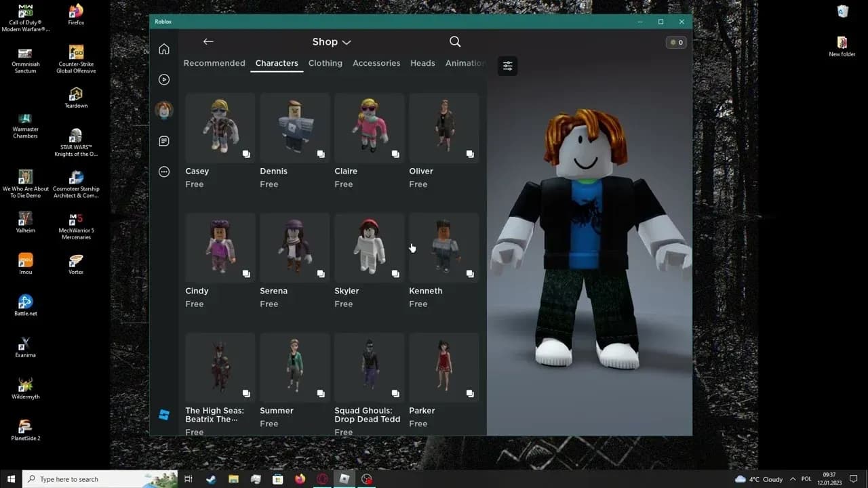Open chat using the speech bubble icon
Viewport: 868px width, 488px height.
[x=163, y=141]
